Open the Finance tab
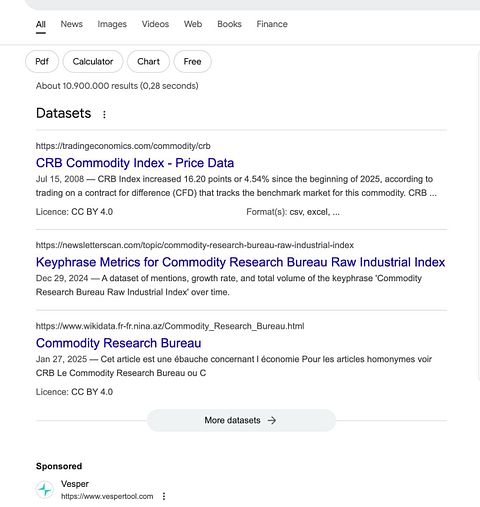 point(272,24)
